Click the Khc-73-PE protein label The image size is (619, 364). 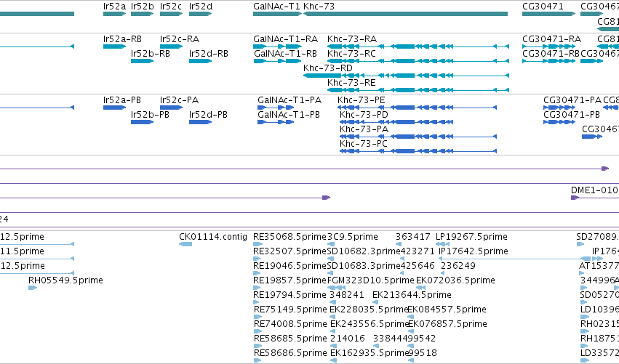pyautogui.click(x=362, y=100)
